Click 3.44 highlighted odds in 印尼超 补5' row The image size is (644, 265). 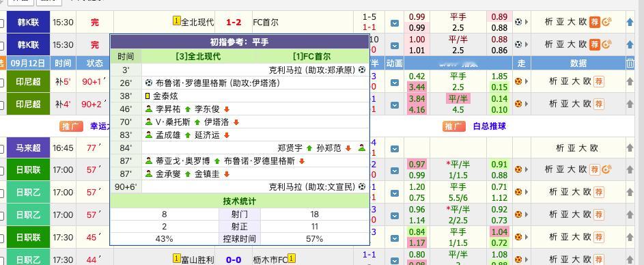417,87
